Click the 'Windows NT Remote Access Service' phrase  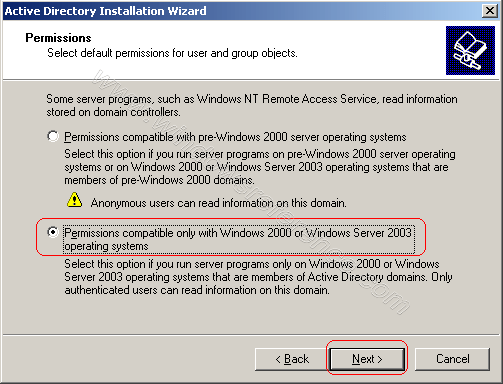point(287,99)
